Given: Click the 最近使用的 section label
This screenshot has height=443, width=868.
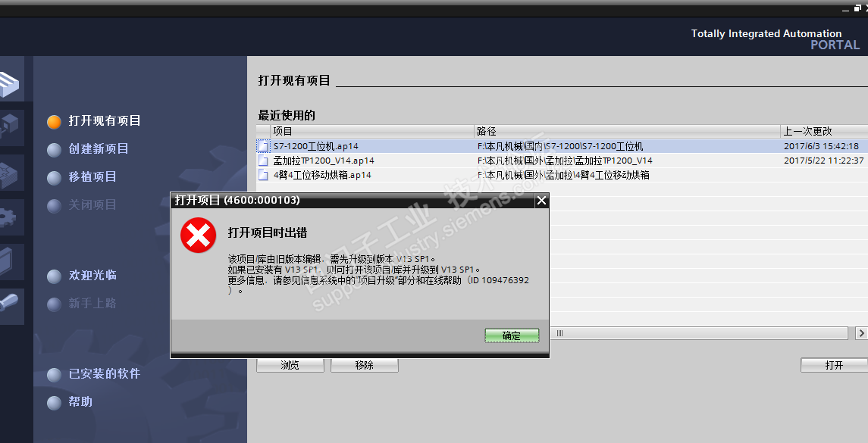Looking at the screenshot, I should 287,115.
